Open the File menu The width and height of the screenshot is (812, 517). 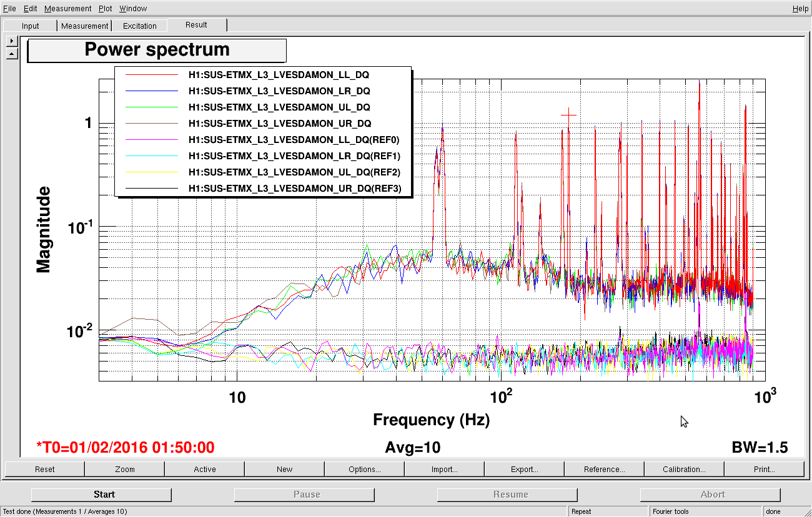click(x=9, y=8)
